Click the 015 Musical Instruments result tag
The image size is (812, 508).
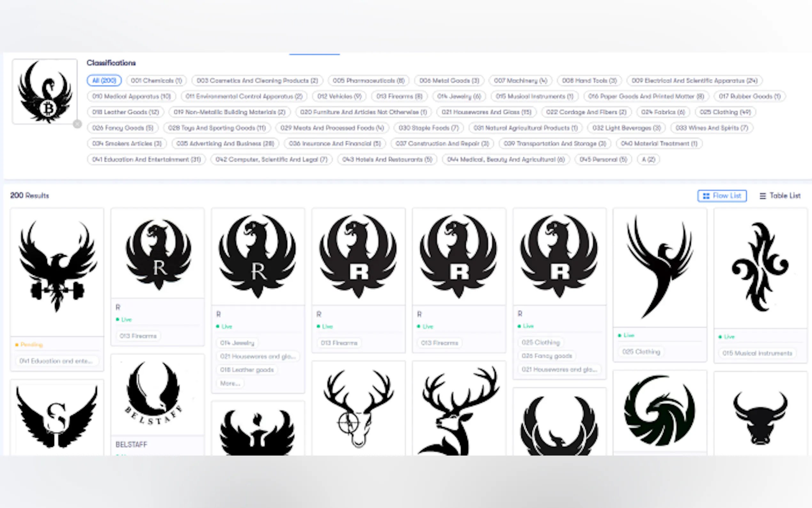pos(757,353)
